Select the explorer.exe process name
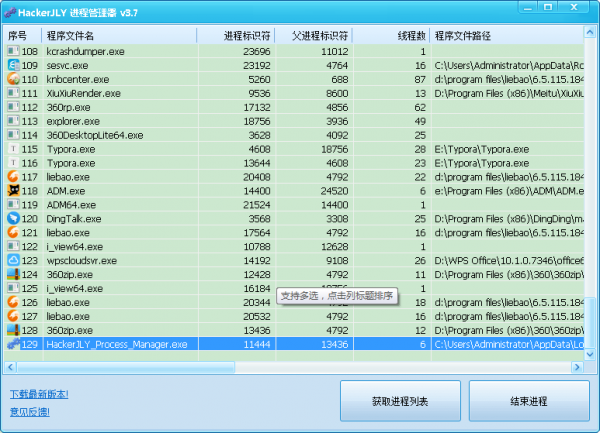Image resolution: width=600 pixels, height=433 pixels. pos(73,121)
